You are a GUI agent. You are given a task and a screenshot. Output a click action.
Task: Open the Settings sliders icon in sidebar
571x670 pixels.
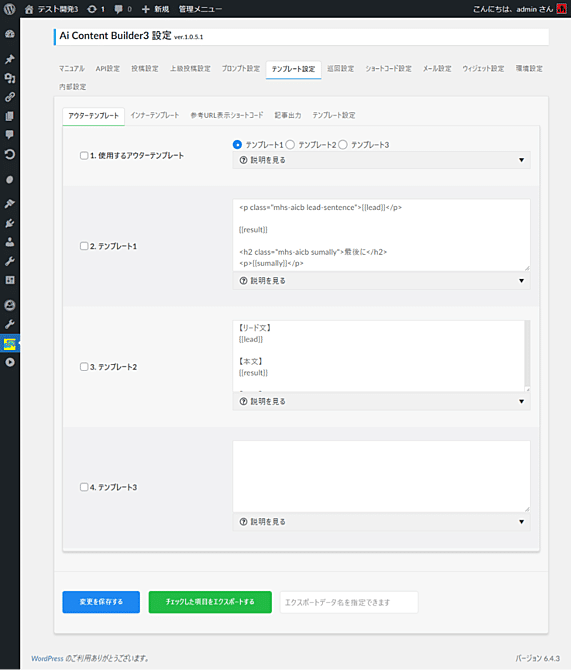coord(10,280)
